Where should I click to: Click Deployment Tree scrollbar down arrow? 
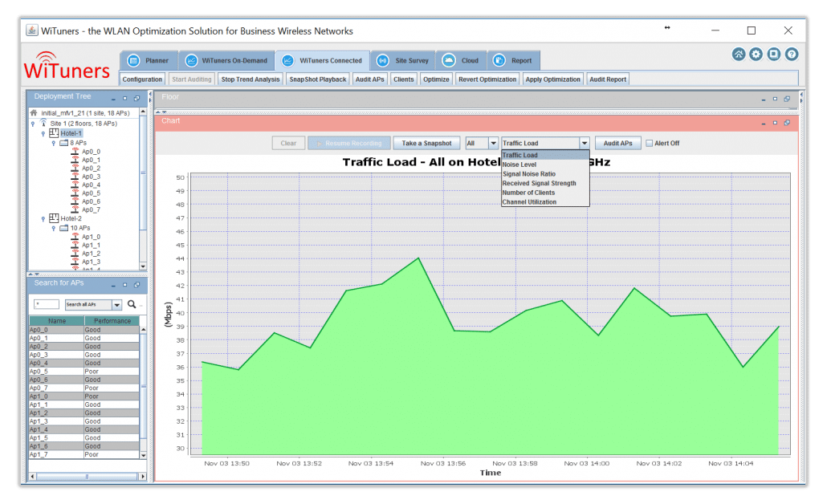point(143,266)
